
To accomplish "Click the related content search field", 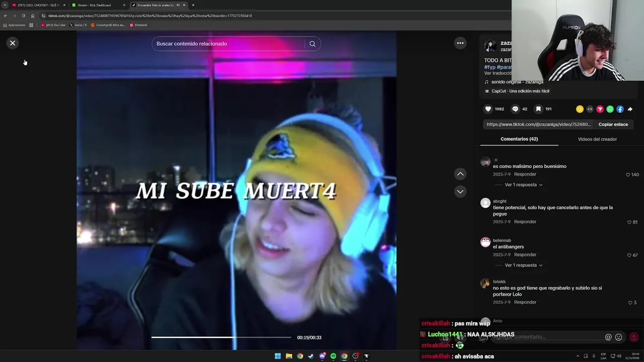I will [229, 44].
